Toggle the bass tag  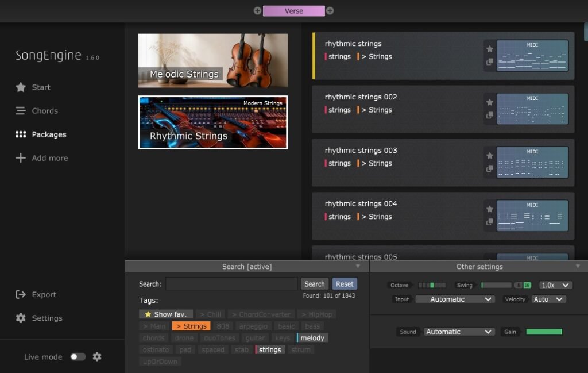312,326
